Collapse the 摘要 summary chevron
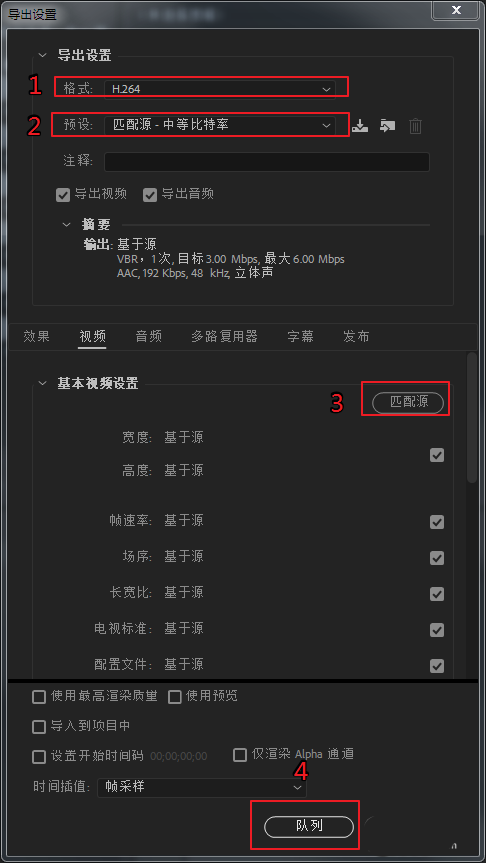 pyautogui.click(x=67, y=225)
